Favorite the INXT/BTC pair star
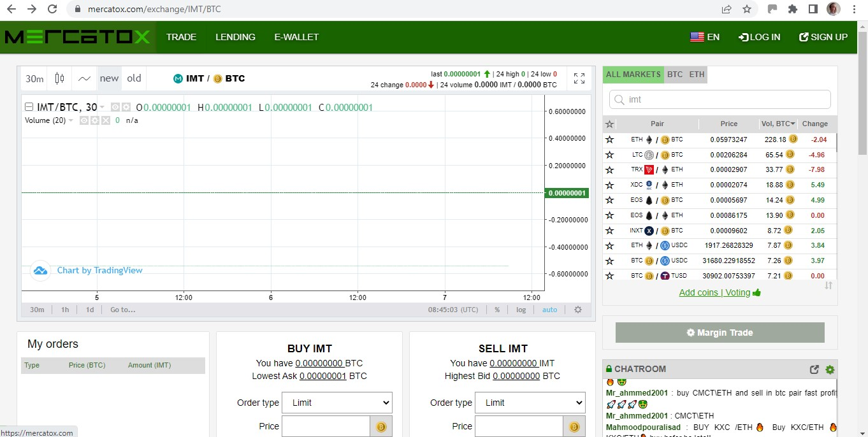Image resolution: width=868 pixels, height=437 pixels. coord(609,231)
